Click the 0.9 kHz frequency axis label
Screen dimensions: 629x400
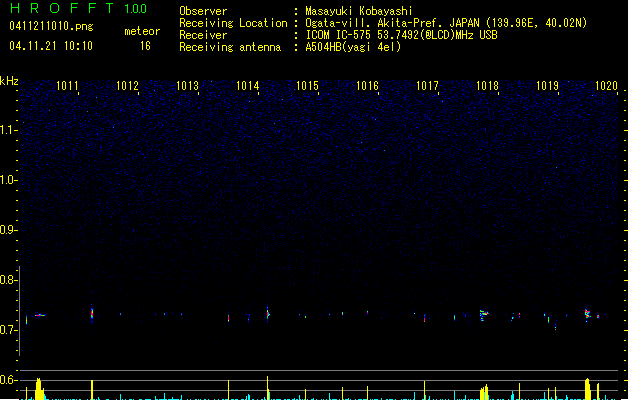click(8, 230)
